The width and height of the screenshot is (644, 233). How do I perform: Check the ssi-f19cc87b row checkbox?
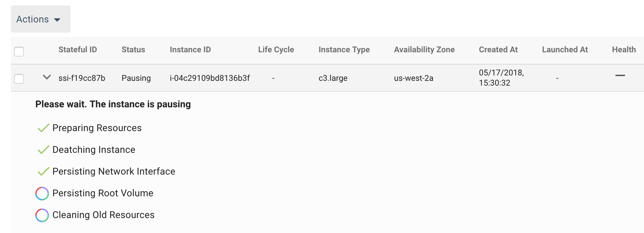point(19,79)
